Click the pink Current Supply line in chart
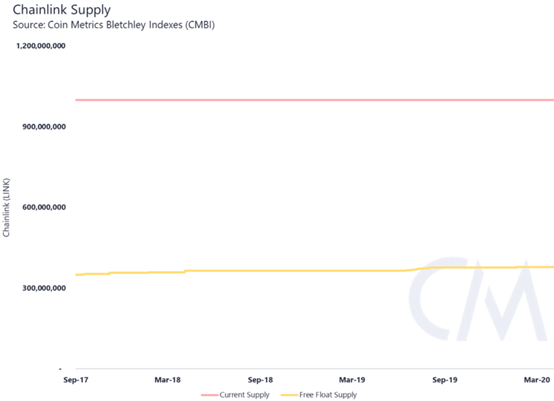 [314, 100]
